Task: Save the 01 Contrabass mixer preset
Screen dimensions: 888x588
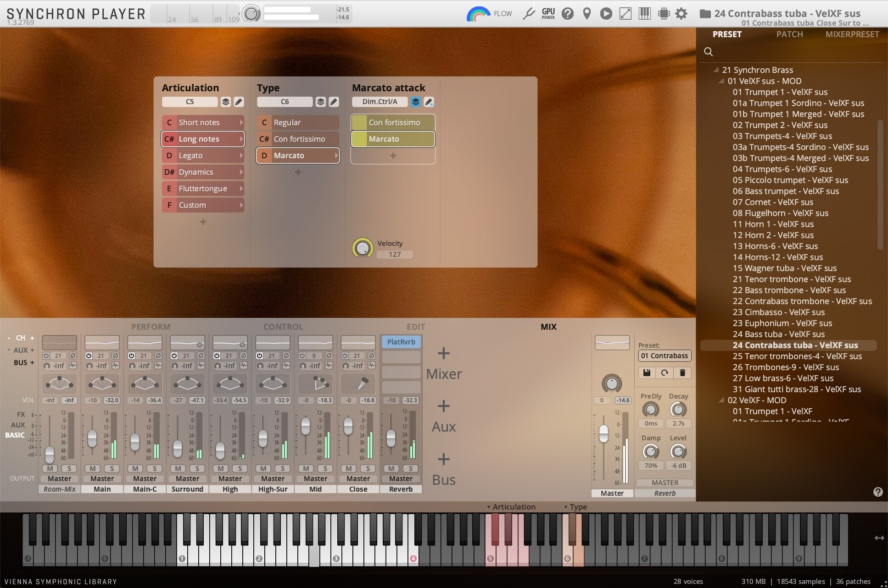Action: [647, 373]
